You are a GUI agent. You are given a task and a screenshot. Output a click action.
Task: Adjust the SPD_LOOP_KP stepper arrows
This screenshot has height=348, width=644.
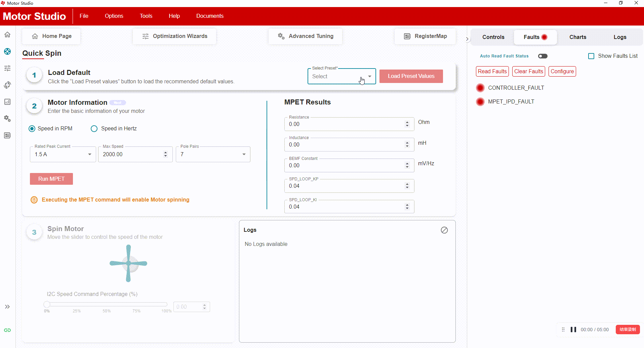coord(407,186)
